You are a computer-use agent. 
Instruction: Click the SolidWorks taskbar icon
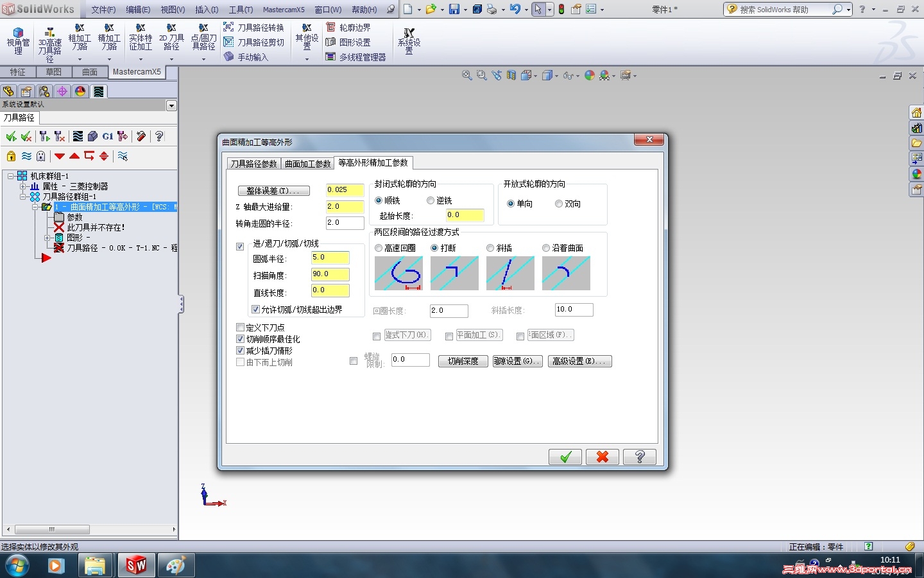[x=136, y=565]
